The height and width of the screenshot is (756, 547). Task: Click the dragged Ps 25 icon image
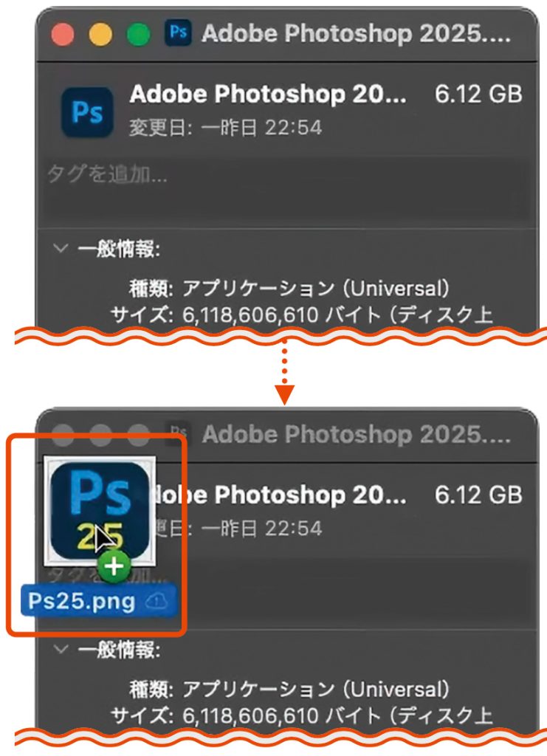click(x=100, y=511)
